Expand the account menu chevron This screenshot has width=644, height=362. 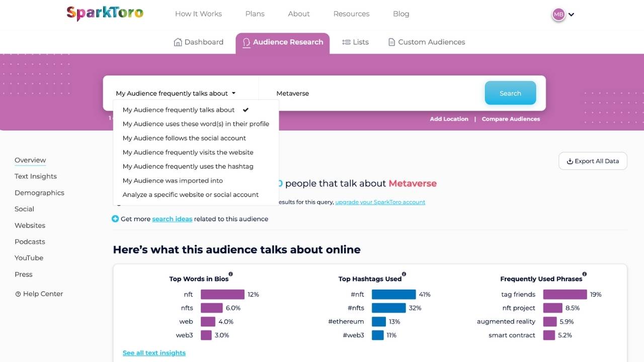(571, 15)
